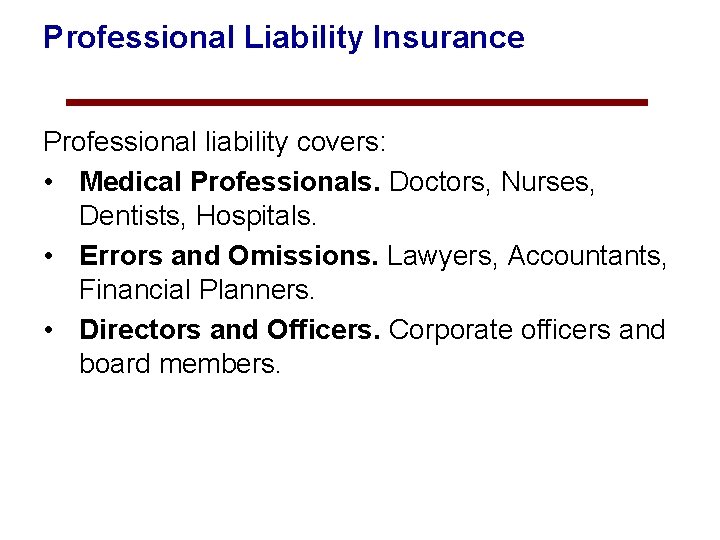Click the bold 'Errors and Omissions.' heading

(228, 256)
